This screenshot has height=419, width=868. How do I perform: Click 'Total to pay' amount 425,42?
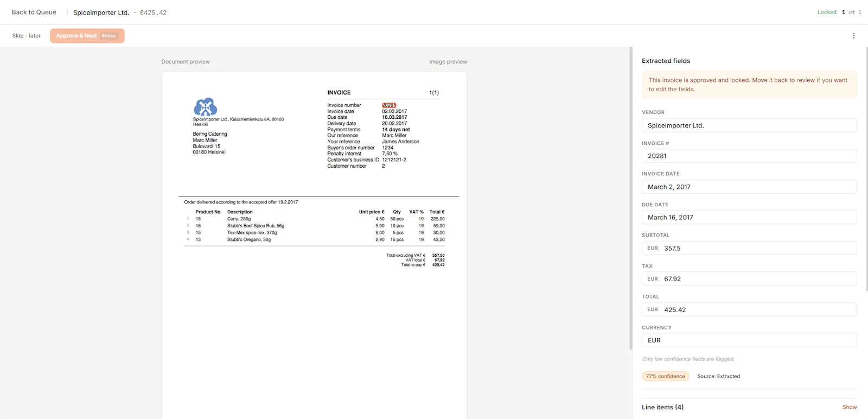coord(438,265)
